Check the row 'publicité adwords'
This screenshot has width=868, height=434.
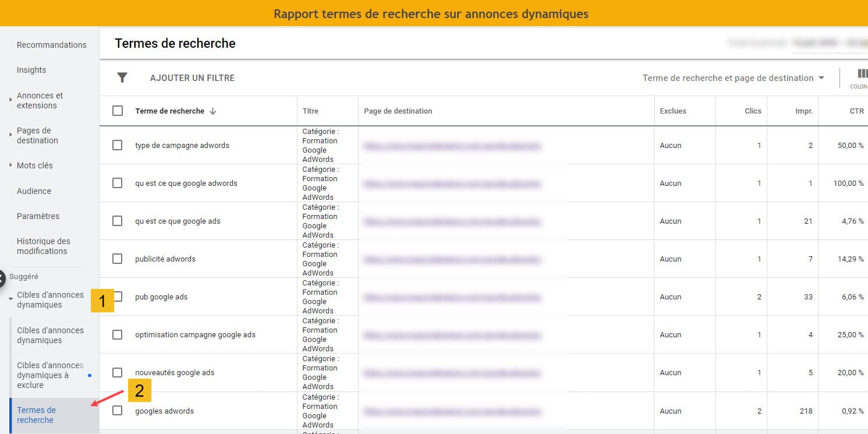tap(118, 259)
